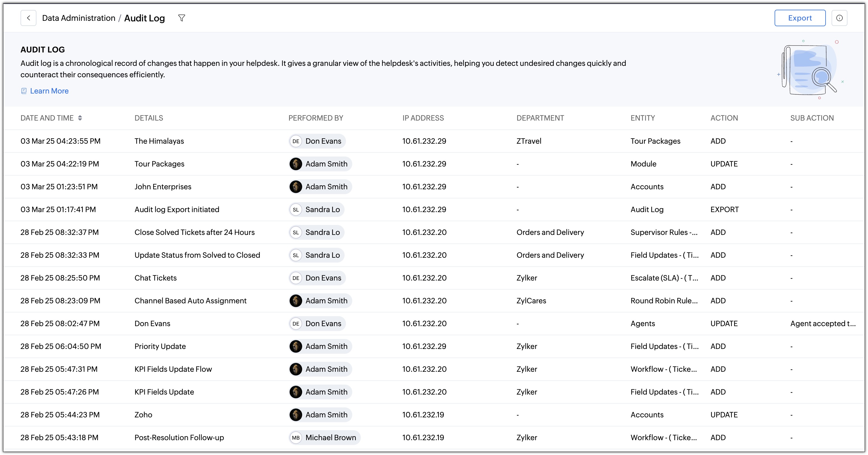Open the Channel Based Auto Assignment entry
Viewport: 868px width, 455px height.
[191, 300]
